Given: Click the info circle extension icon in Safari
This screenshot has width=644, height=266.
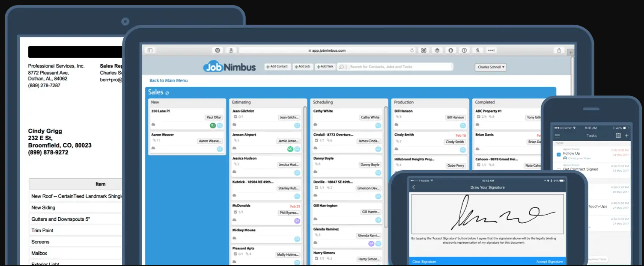Looking at the screenshot, I should click(464, 50).
